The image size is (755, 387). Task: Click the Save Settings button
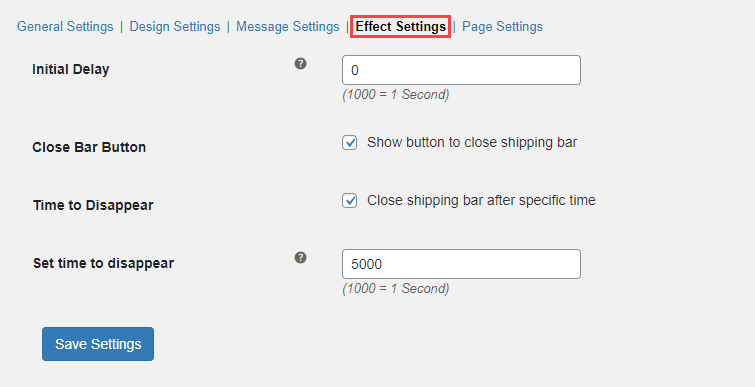point(98,344)
